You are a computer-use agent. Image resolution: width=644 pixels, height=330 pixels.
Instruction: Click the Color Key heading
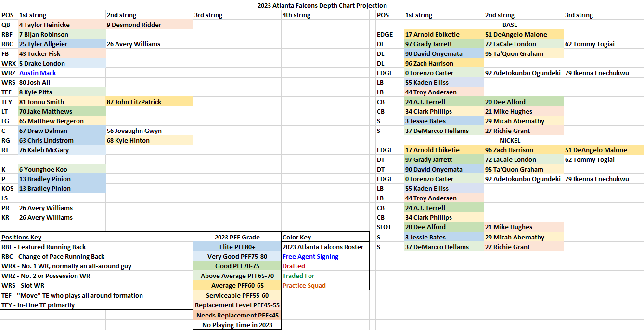point(297,237)
